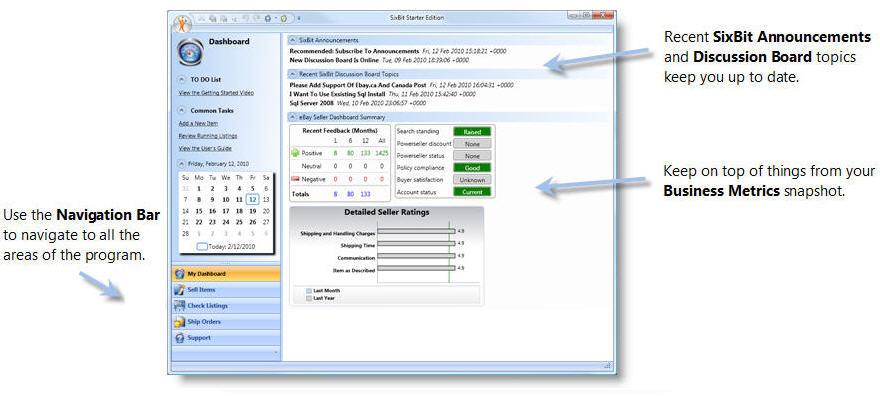
Task: Click the Last Month legend swatch
Action: [x=309, y=291]
